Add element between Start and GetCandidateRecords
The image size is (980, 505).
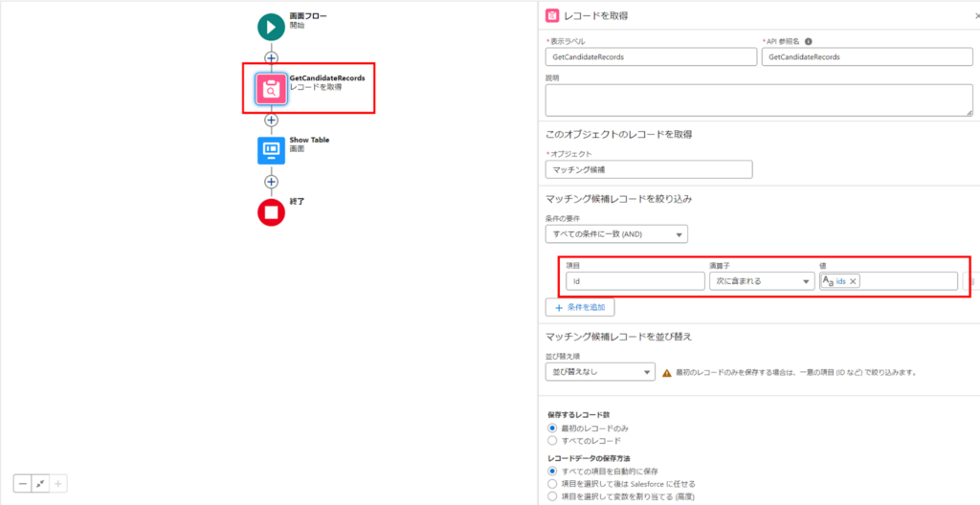pyautogui.click(x=271, y=58)
